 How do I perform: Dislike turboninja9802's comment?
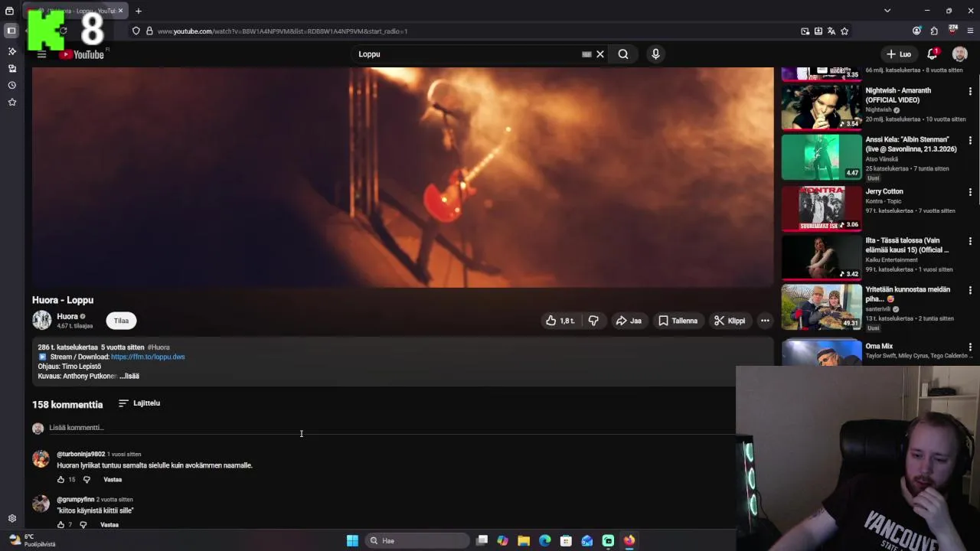click(x=87, y=480)
